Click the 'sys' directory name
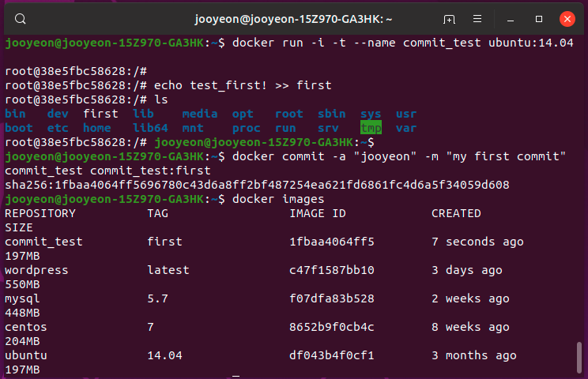Screen dimensions: 588x379 [371, 114]
